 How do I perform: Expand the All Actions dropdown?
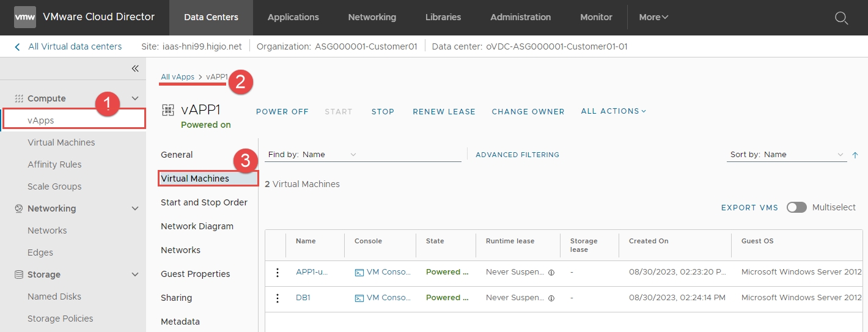613,111
